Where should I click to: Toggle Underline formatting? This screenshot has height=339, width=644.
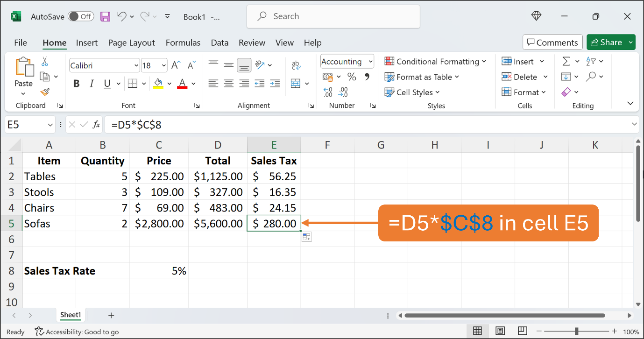tap(107, 84)
